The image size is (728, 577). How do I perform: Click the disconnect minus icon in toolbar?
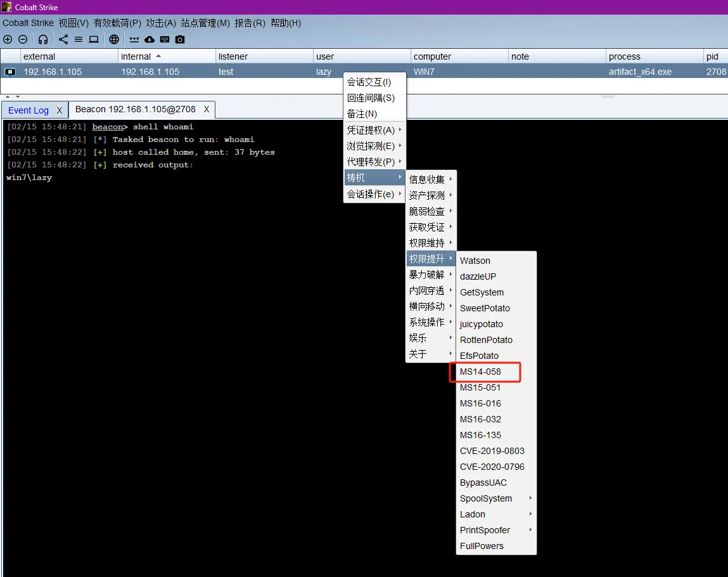23,39
